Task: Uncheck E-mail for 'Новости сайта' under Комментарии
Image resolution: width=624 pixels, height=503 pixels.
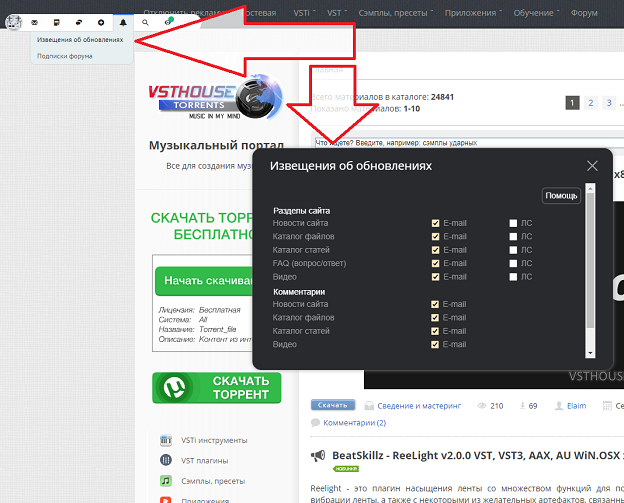Action: point(435,304)
